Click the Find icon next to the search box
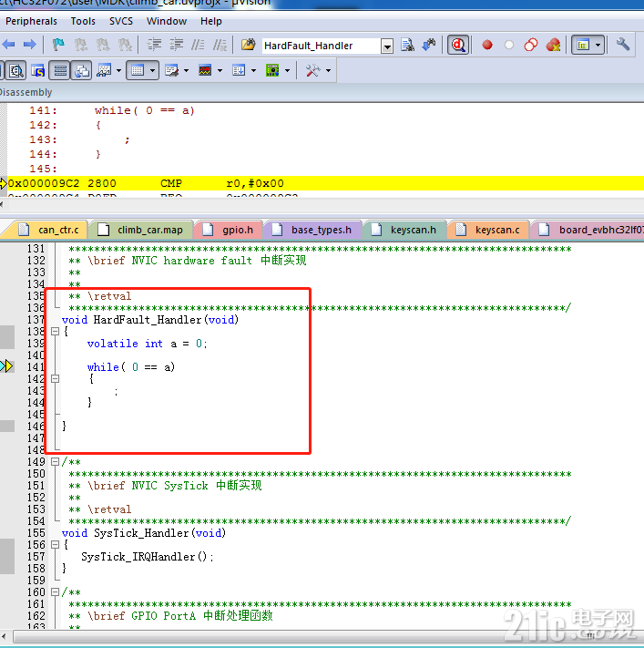Image resolution: width=644 pixels, height=648 pixels. [408, 45]
